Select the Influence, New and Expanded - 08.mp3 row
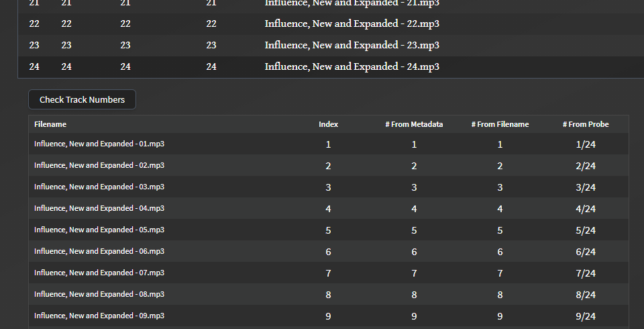644x329 pixels. pos(329,294)
